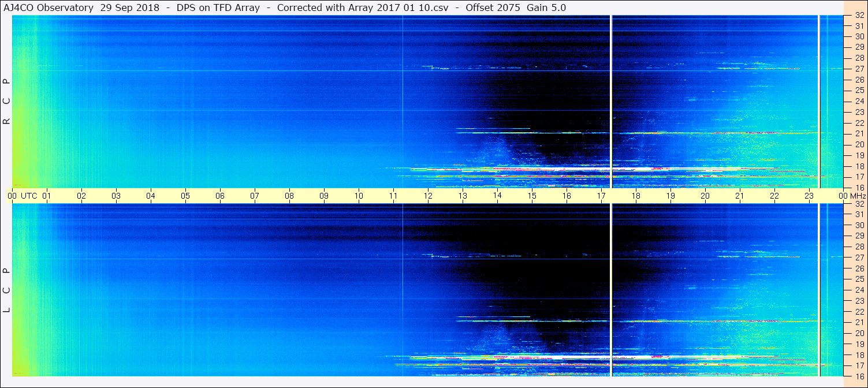Click the 'L C P' lower panel label
Image resolution: width=868 pixels, height=388 pixels.
(7, 290)
